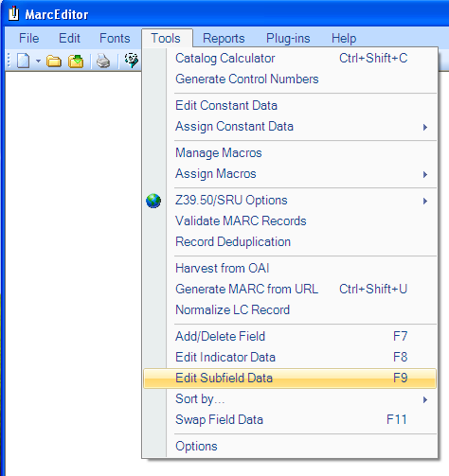Expand the Assign Macros submenu arrow
The image size is (449, 476).
(425, 174)
